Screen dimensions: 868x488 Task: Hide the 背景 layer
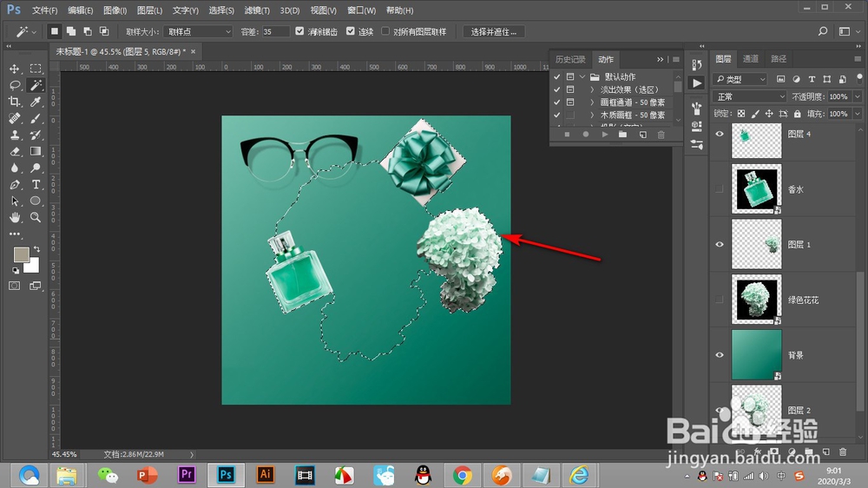(x=720, y=355)
